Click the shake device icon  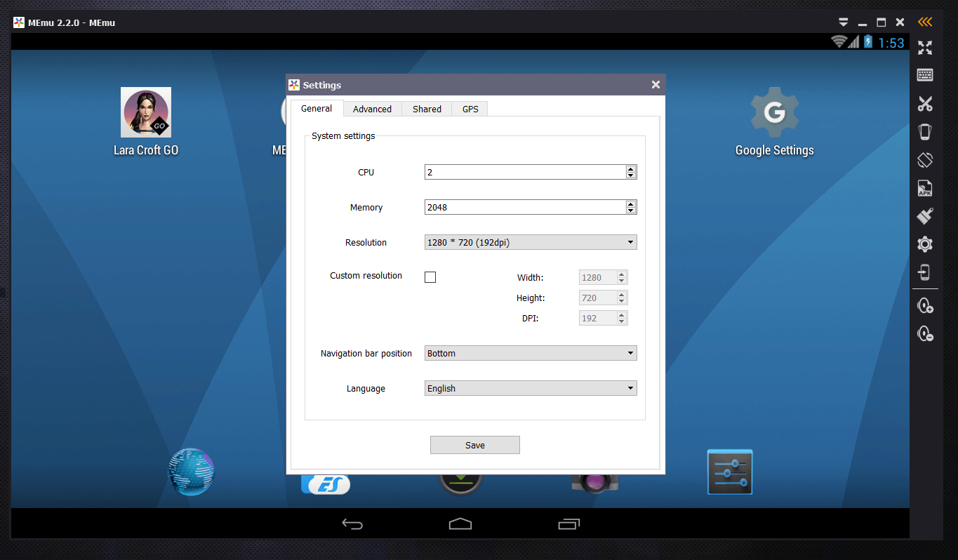[x=925, y=132]
